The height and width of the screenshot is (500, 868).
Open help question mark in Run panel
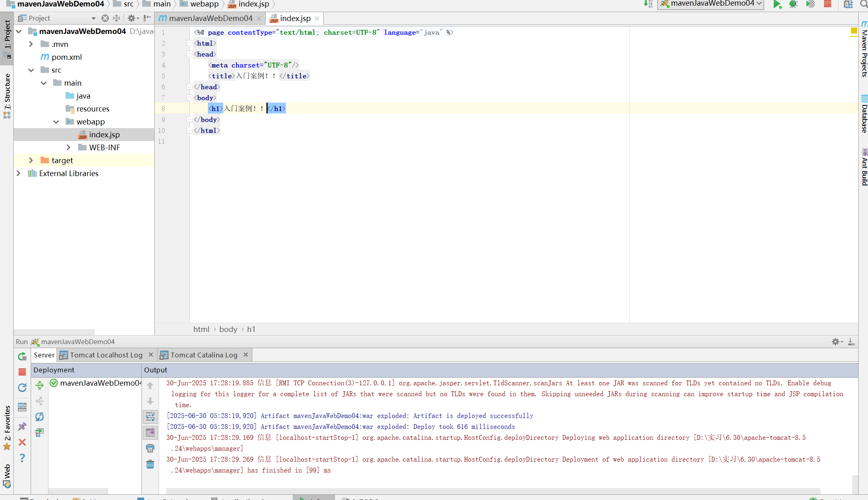coord(22,458)
